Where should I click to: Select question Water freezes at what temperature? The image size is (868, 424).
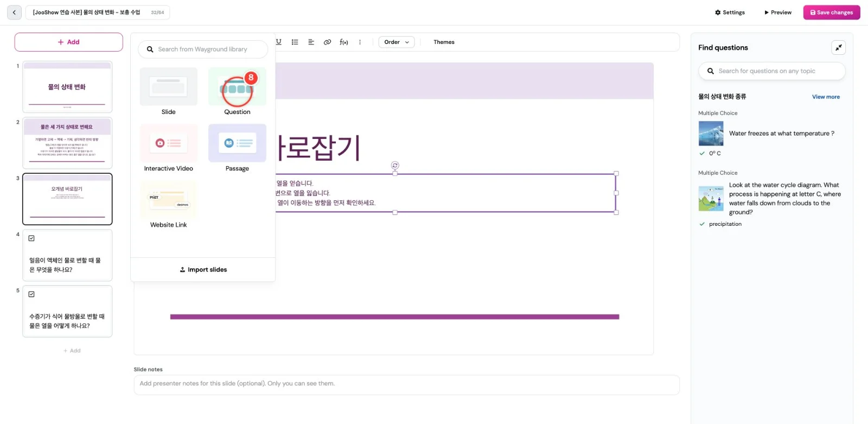click(781, 134)
